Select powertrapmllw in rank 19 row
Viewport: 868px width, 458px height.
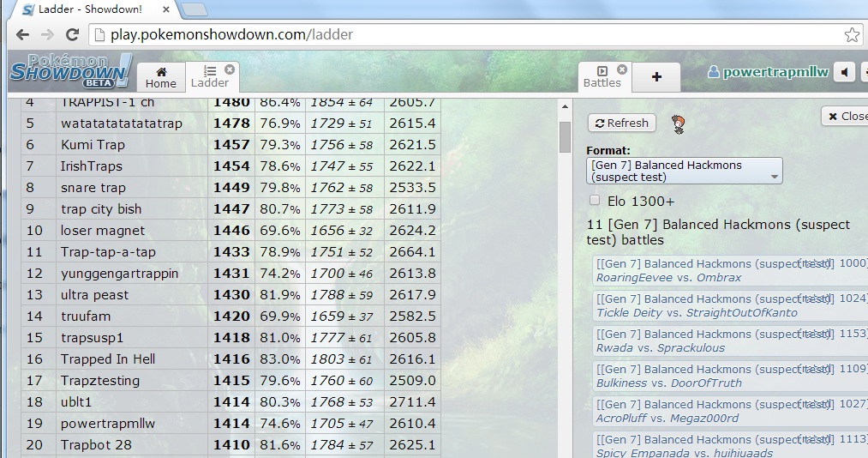(x=107, y=424)
